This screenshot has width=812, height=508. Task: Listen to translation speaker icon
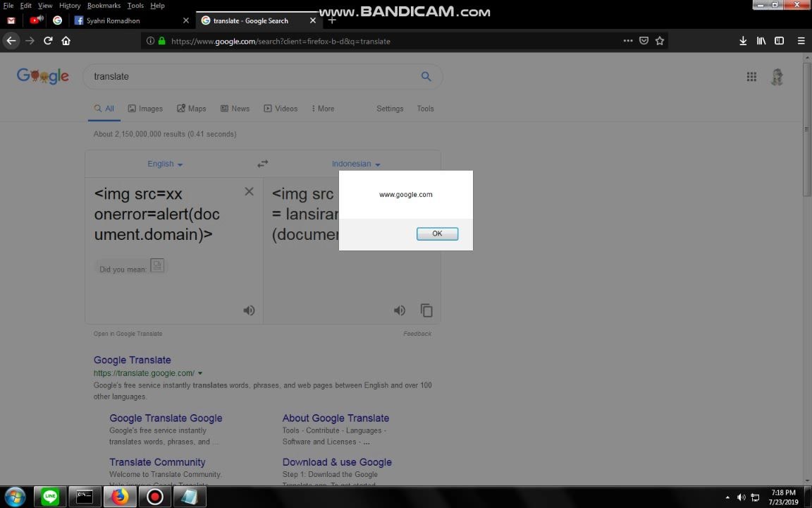pos(399,310)
